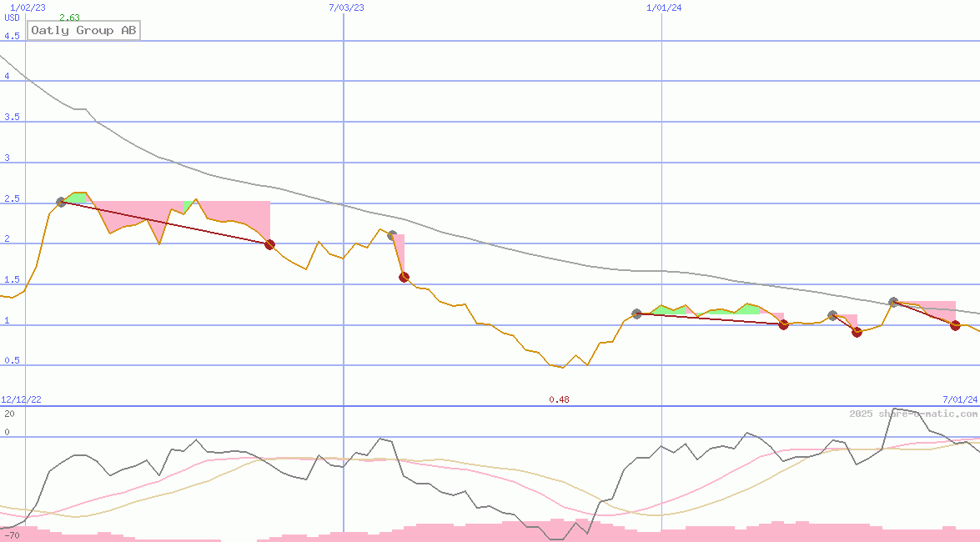Click the red marker ending the long flat trade
This screenshot has height=542, width=980.
[783, 324]
